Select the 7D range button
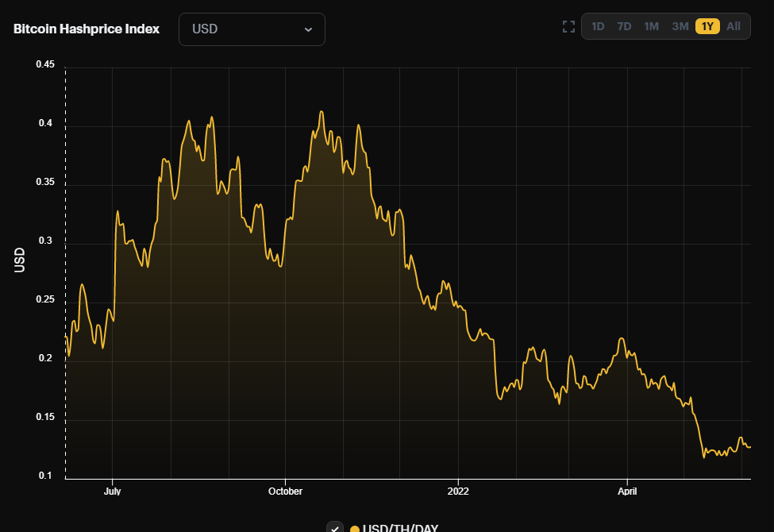Viewport: 774px width, 532px height. 624,25
